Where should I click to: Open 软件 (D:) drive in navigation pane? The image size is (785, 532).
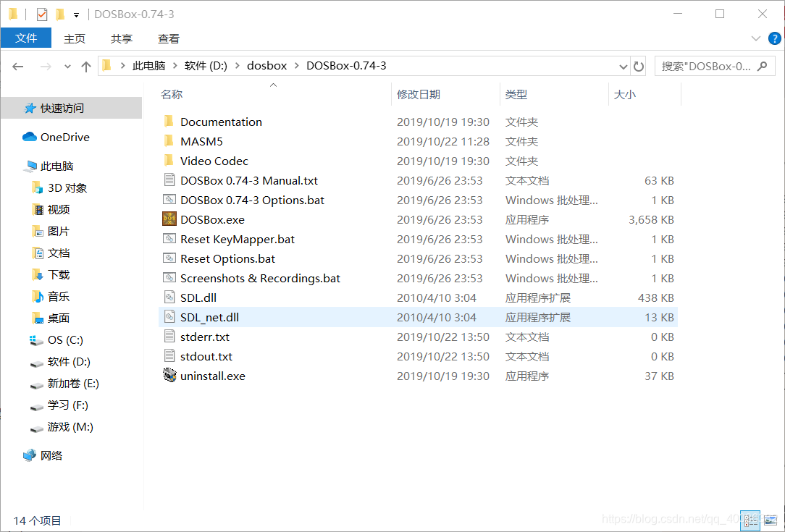coord(69,361)
